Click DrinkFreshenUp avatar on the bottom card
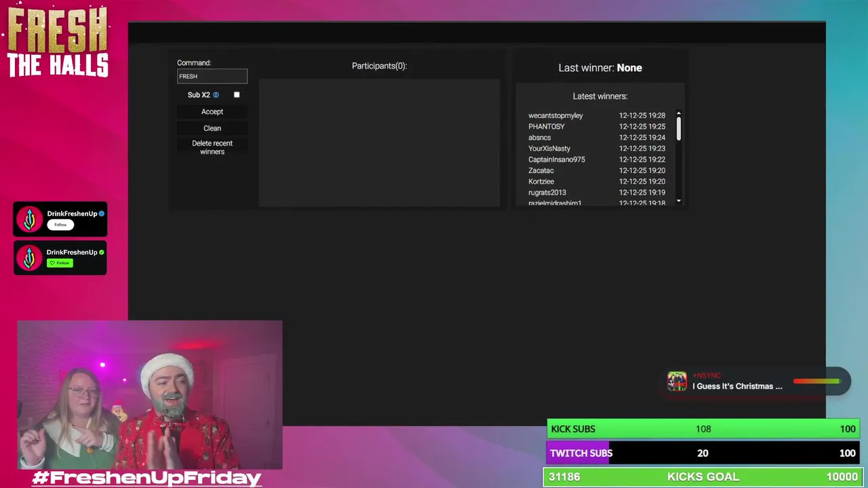The image size is (868, 488). [x=29, y=258]
